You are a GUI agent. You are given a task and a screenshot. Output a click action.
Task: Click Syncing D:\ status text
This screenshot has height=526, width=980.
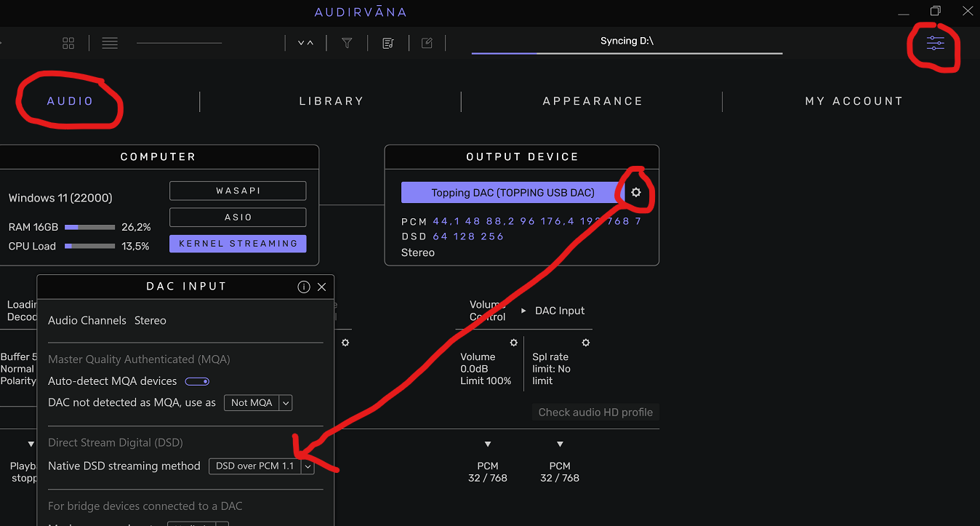click(x=627, y=41)
